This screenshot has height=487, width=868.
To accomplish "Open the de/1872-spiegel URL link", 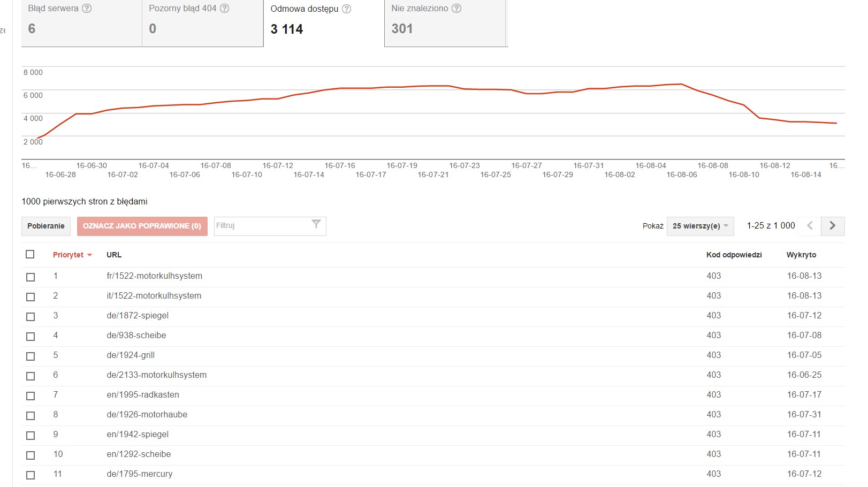I will 138,316.
